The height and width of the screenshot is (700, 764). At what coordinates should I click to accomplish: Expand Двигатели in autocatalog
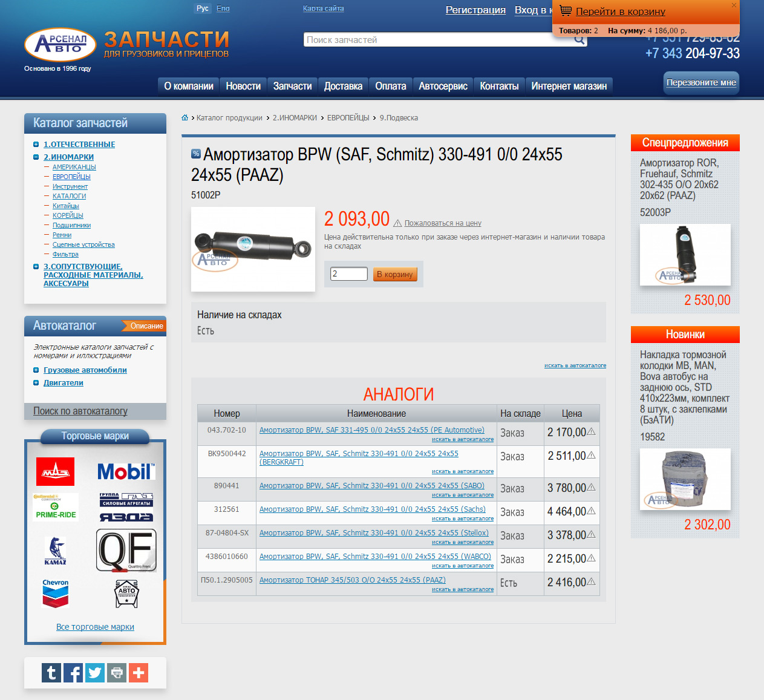(36, 383)
